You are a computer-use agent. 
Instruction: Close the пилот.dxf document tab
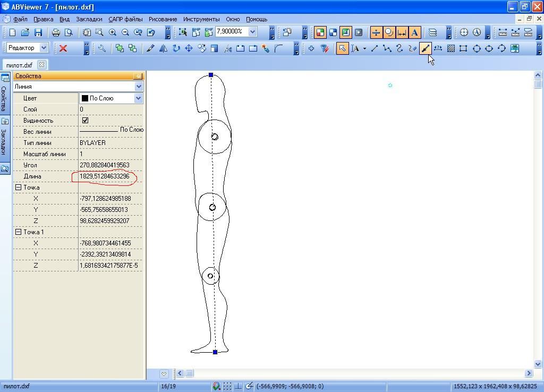click(41, 65)
